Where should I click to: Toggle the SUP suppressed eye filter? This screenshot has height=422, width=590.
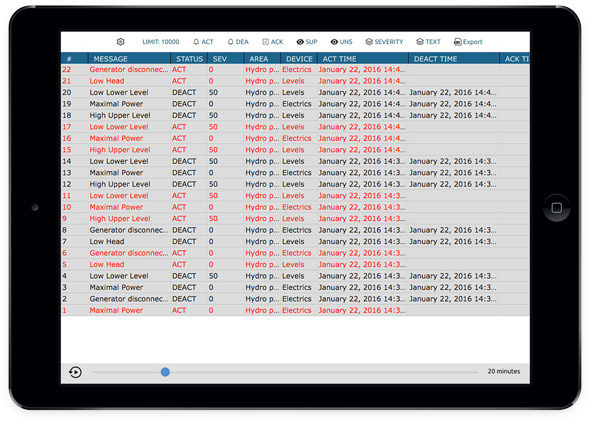point(307,42)
